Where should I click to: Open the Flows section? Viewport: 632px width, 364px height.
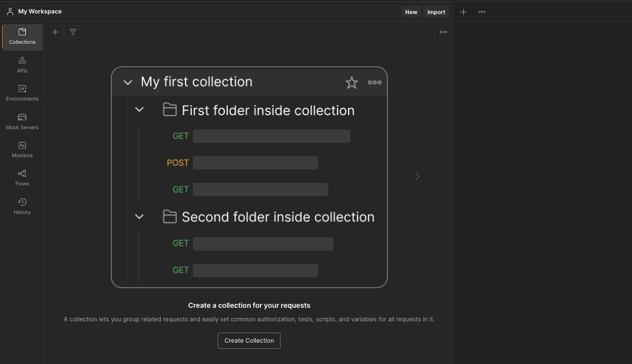point(22,179)
